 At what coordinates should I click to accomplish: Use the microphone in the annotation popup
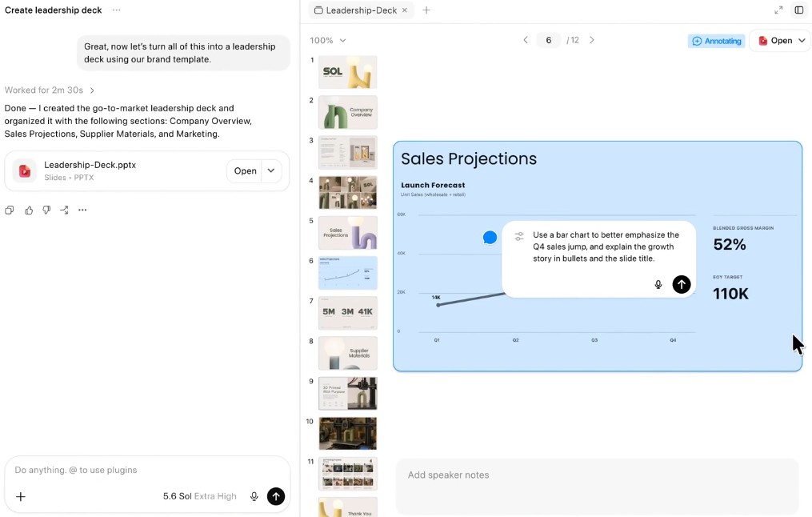click(658, 284)
